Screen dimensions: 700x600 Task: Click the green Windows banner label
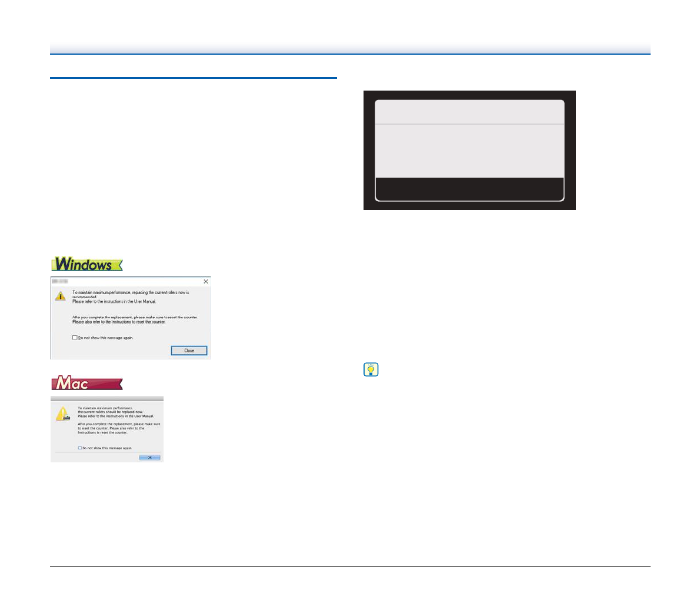[86, 264]
